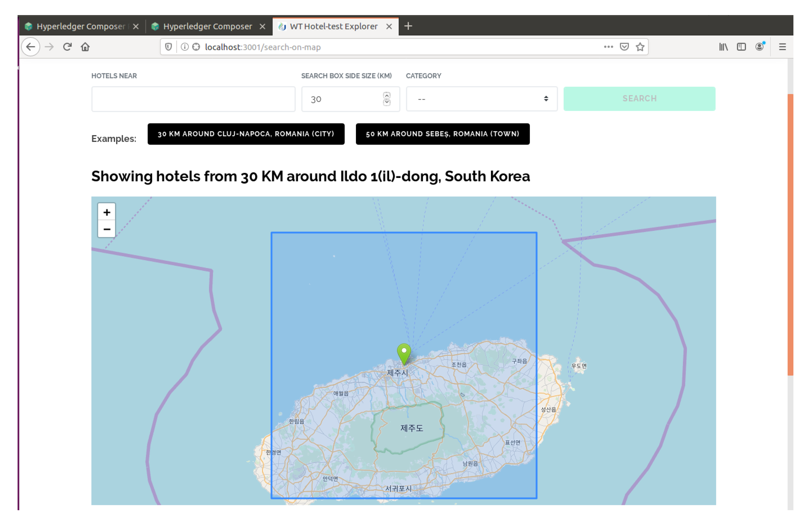Decrease search box side size value
The image size is (812, 520).
(x=387, y=102)
